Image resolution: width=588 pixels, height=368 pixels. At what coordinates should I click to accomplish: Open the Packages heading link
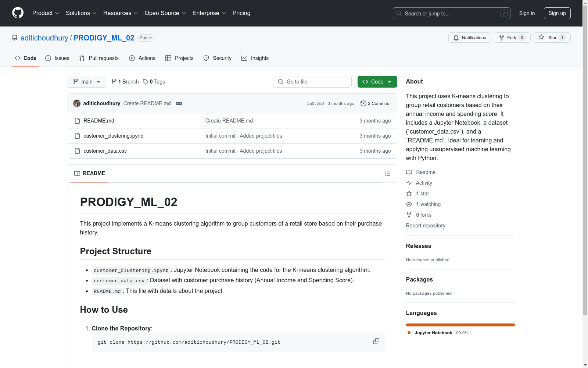[419, 279]
